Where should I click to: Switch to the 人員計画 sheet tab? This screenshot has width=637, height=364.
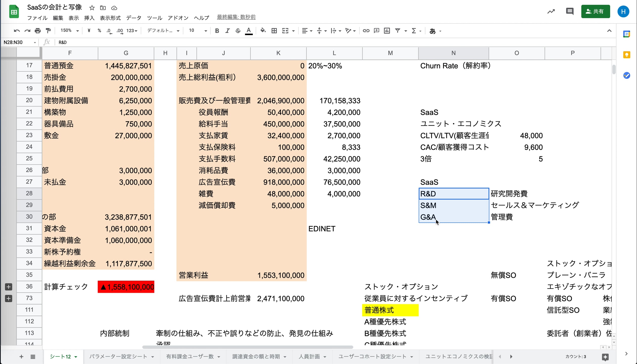pyautogui.click(x=309, y=356)
